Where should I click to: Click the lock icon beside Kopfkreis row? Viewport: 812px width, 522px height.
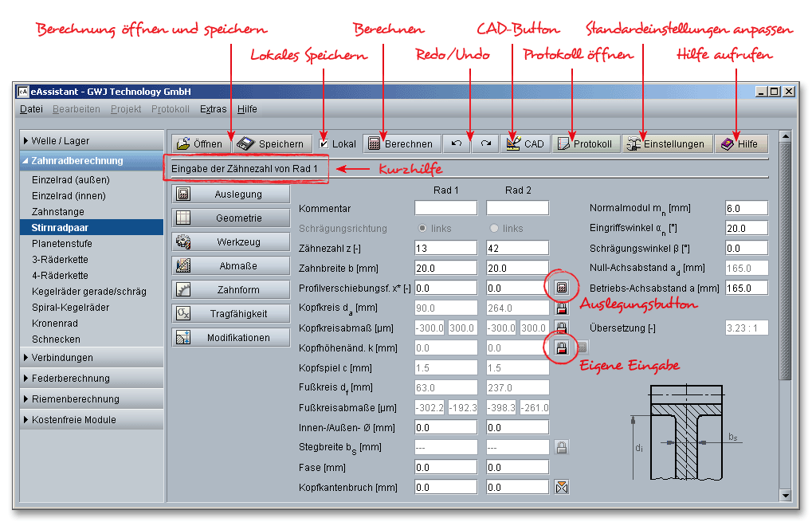[x=562, y=308]
